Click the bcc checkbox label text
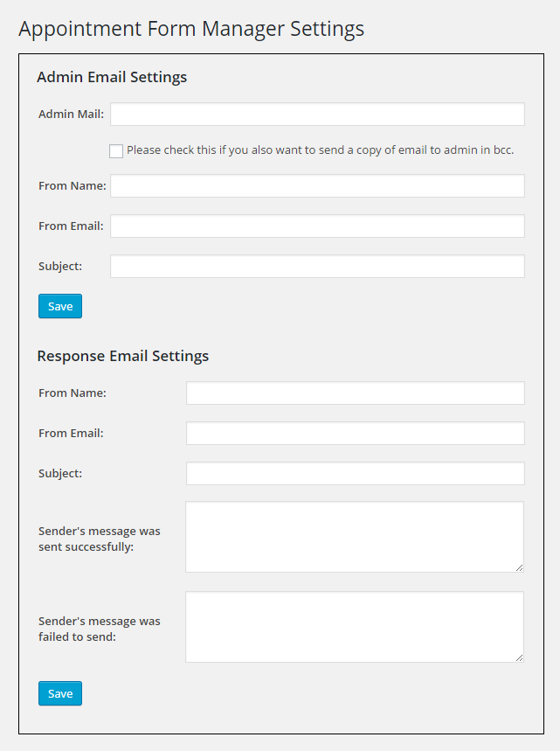The width and height of the screenshot is (560, 751). click(321, 150)
